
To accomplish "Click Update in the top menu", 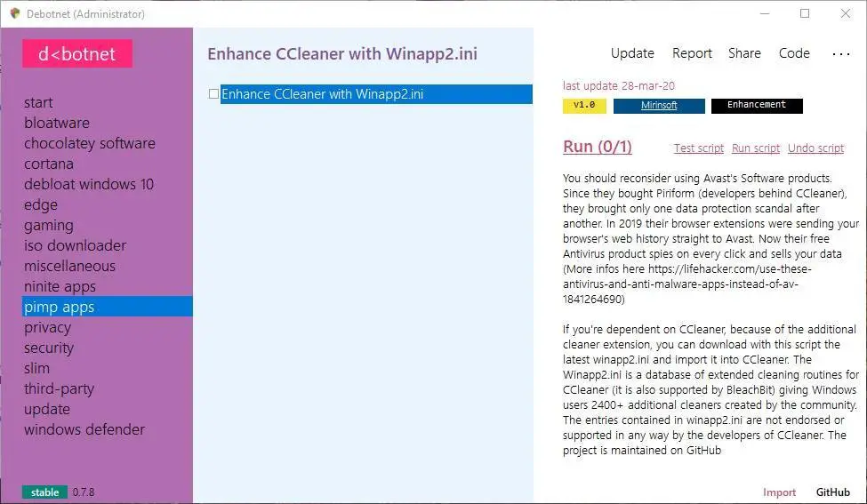I will tap(632, 53).
